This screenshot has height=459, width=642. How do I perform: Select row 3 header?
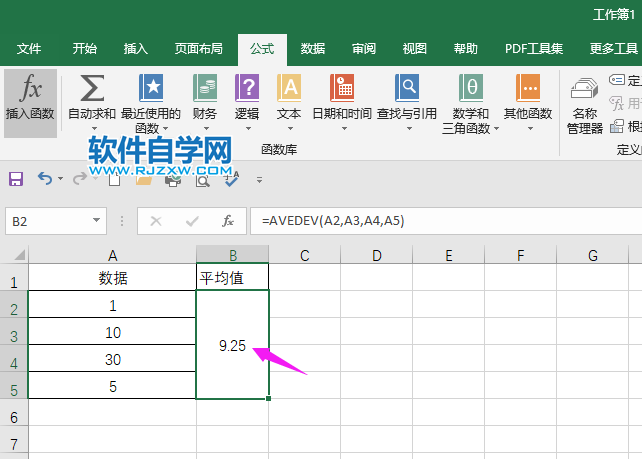click(x=14, y=332)
